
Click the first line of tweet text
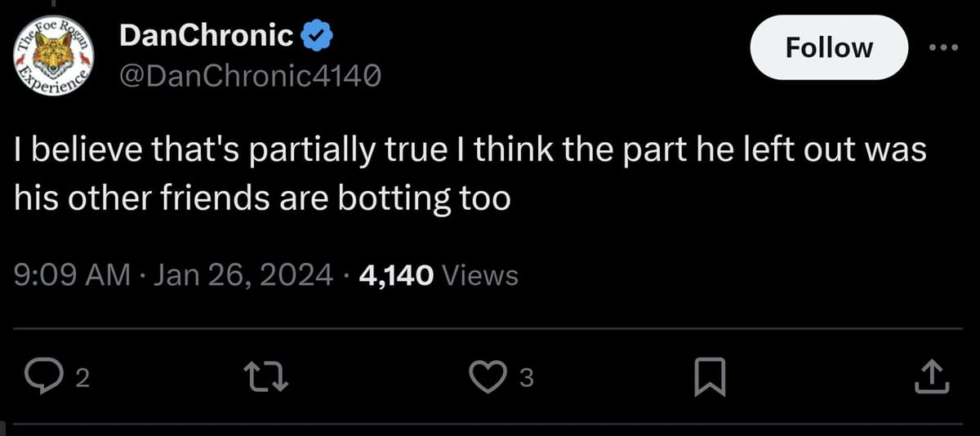pos(470,153)
